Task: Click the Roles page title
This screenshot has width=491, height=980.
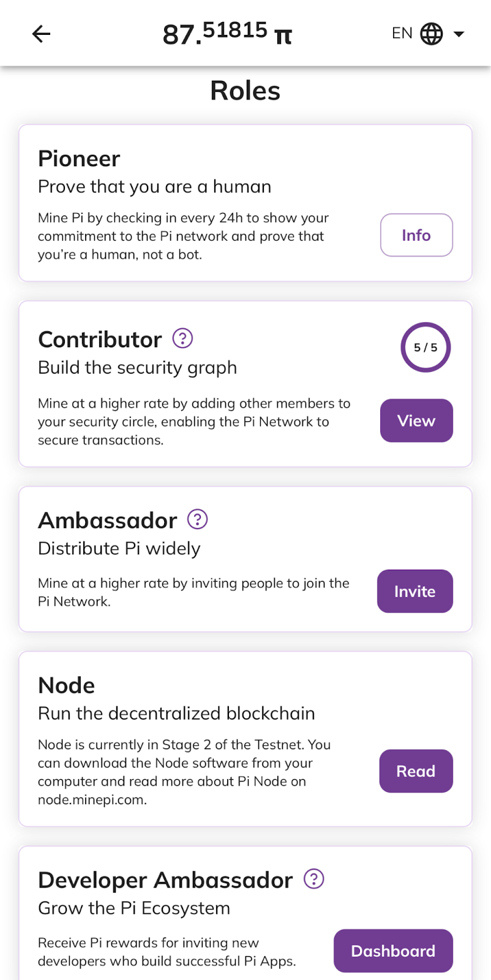Action: coord(245,91)
